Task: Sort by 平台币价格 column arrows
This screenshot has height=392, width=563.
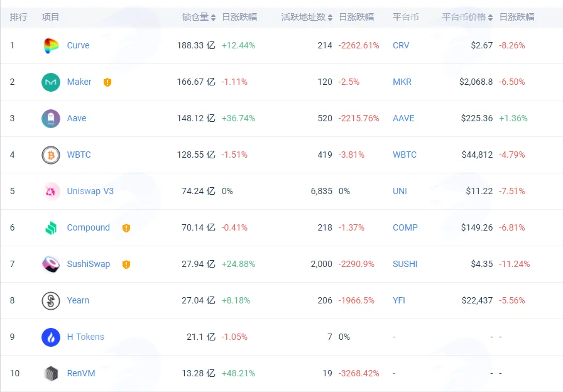Action: click(491, 17)
